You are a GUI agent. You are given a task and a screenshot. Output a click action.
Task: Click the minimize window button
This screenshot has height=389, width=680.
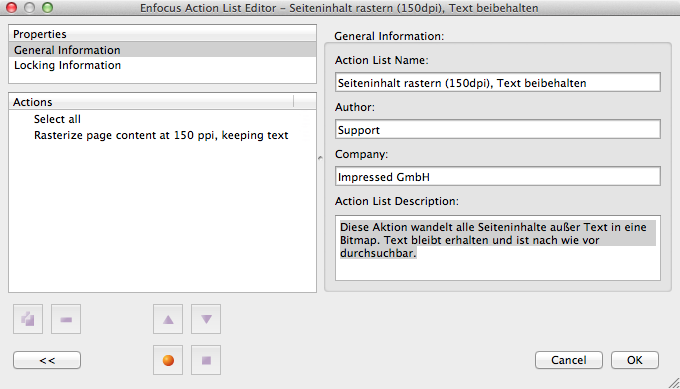coord(29,7)
